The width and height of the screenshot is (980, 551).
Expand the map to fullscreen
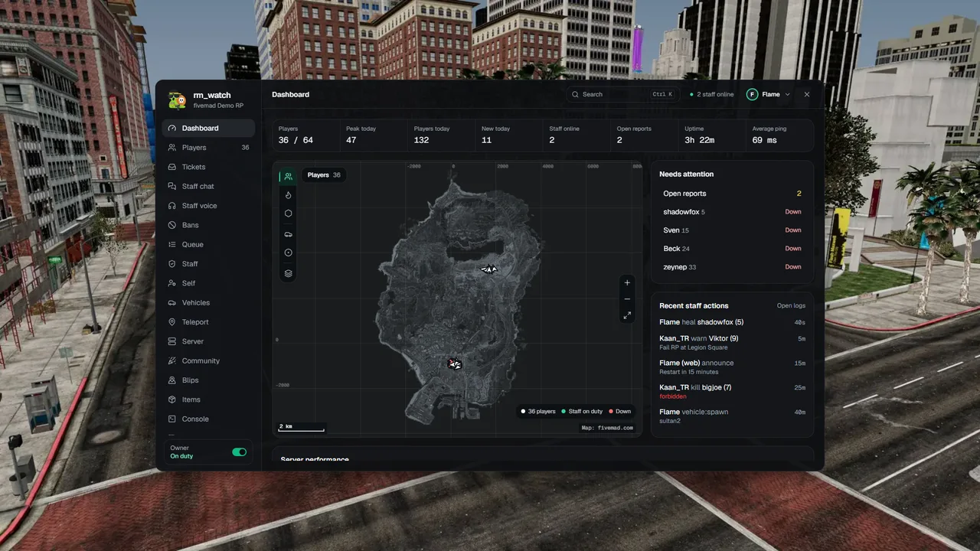pos(627,315)
